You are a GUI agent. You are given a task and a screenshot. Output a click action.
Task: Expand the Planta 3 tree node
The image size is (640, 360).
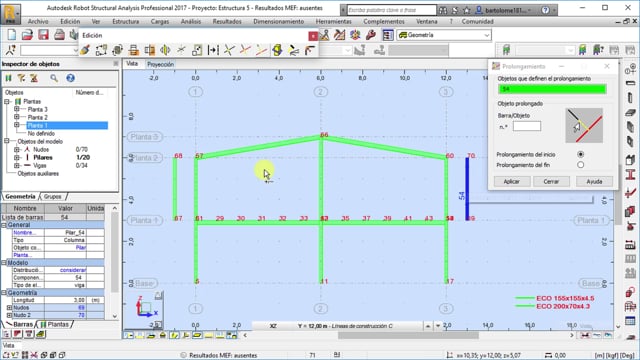17,109
